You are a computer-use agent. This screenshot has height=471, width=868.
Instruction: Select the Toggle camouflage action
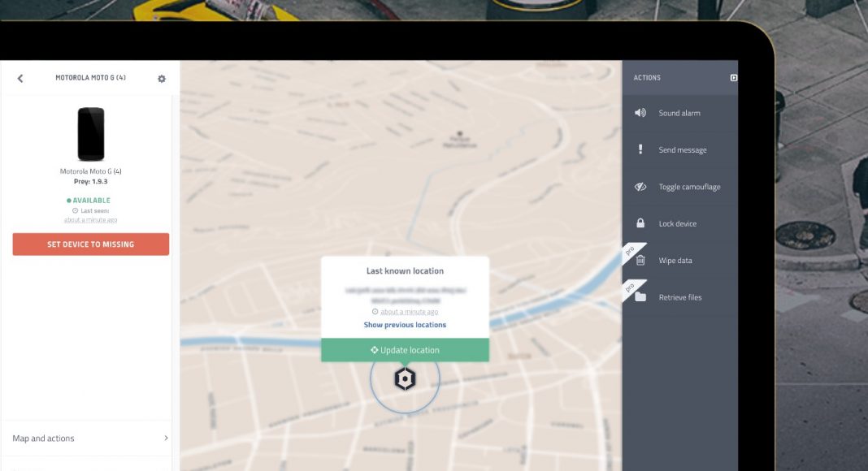point(679,187)
